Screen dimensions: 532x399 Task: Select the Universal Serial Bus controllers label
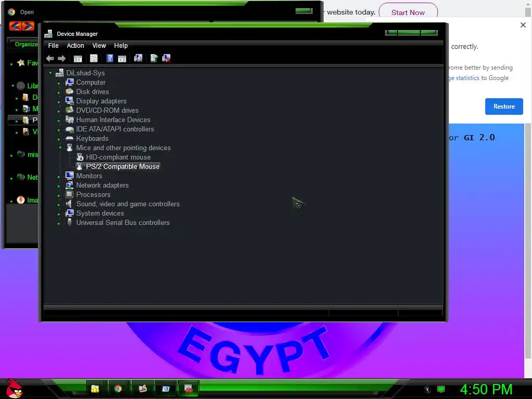[x=123, y=222]
